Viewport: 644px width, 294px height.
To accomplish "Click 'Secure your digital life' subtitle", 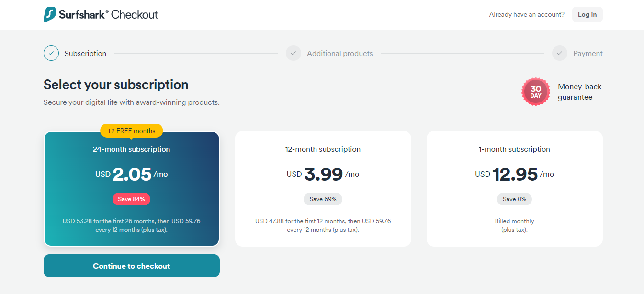I will (132, 102).
